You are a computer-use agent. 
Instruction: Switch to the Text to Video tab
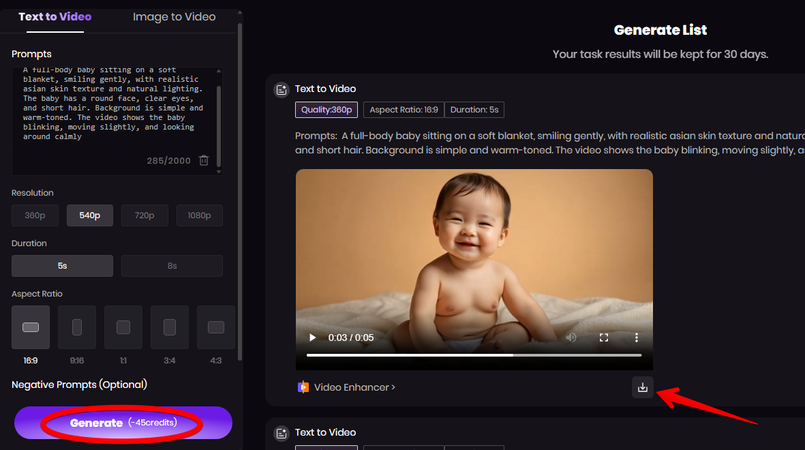click(55, 17)
